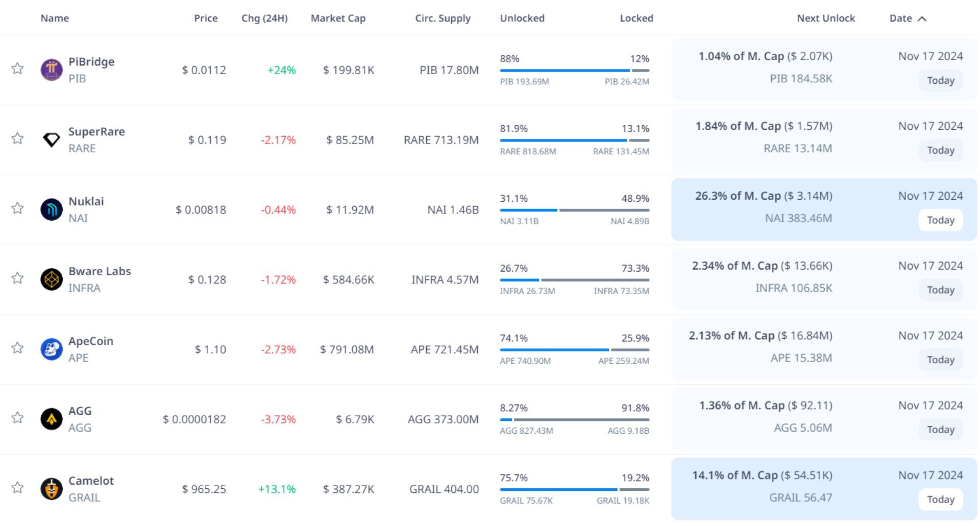Star PiBridge as a favorite
980x523 pixels.
pos(17,68)
